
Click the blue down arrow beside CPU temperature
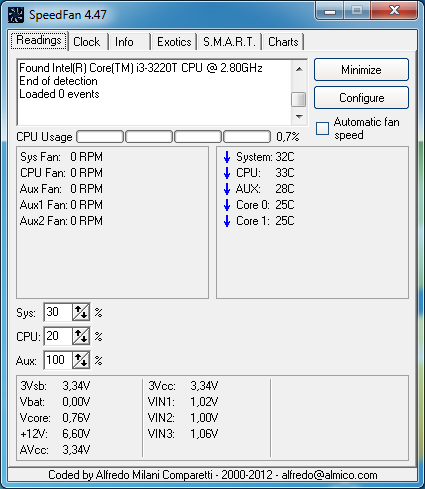coord(227,173)
